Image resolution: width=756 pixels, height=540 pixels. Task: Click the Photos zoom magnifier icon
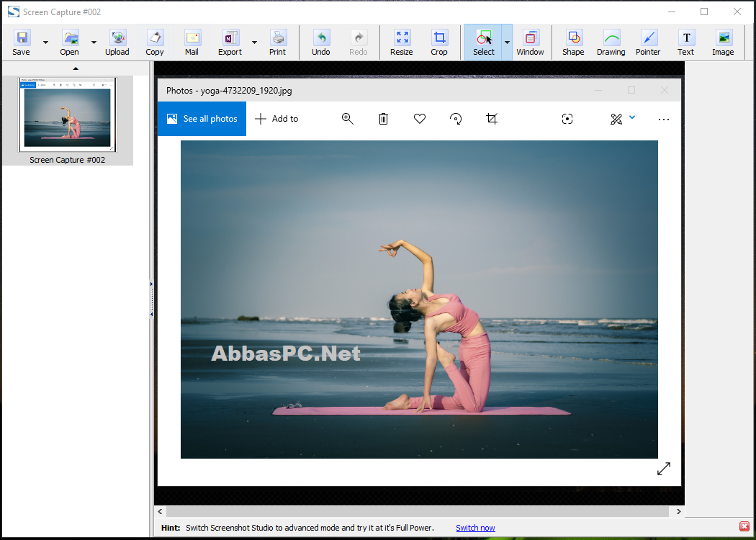[348, 119]
